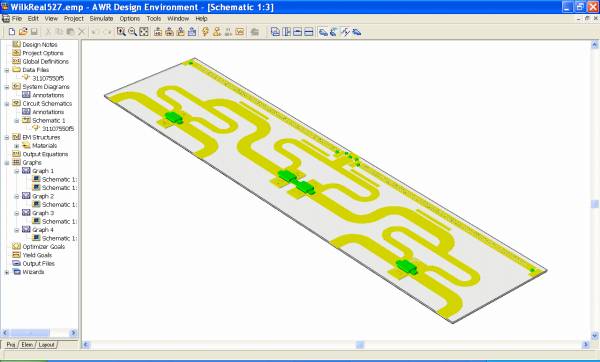This screenshot has height=362, width=600.
Task: Select Optimizer Goals in project tree
Action: 44,247
